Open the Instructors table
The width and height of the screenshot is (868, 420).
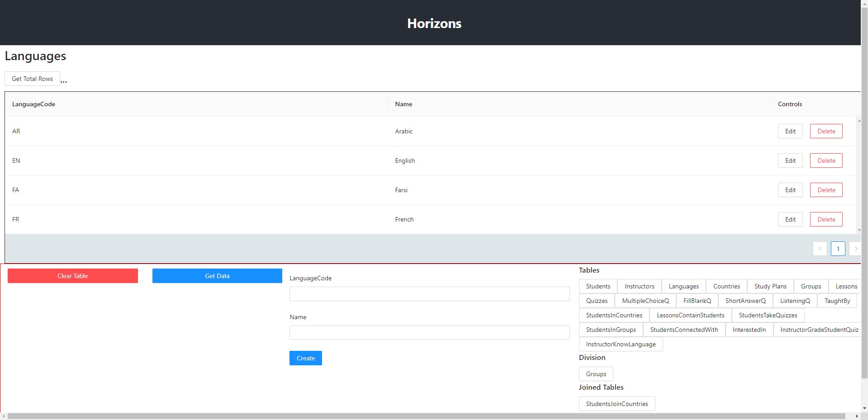click(x=639, y=286)
